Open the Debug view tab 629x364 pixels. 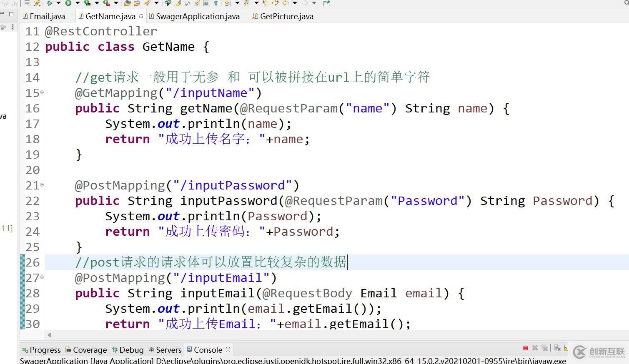pos(128,350)
